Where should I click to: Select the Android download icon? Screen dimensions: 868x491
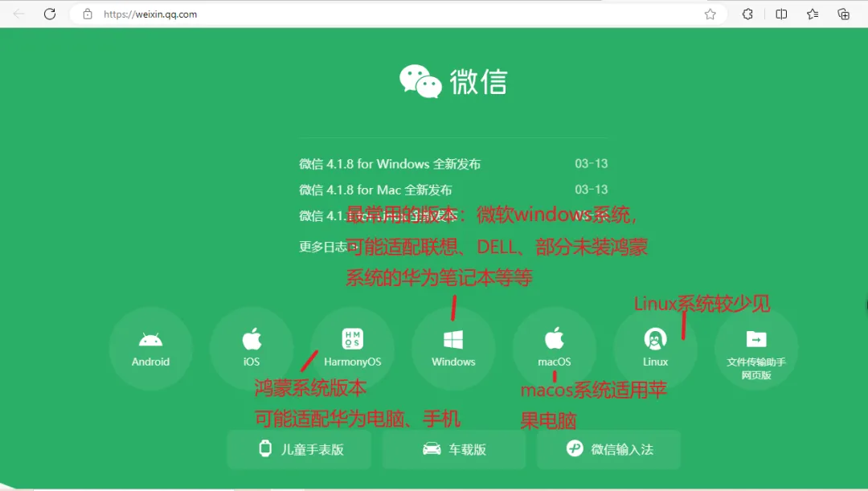pos(150,349)
